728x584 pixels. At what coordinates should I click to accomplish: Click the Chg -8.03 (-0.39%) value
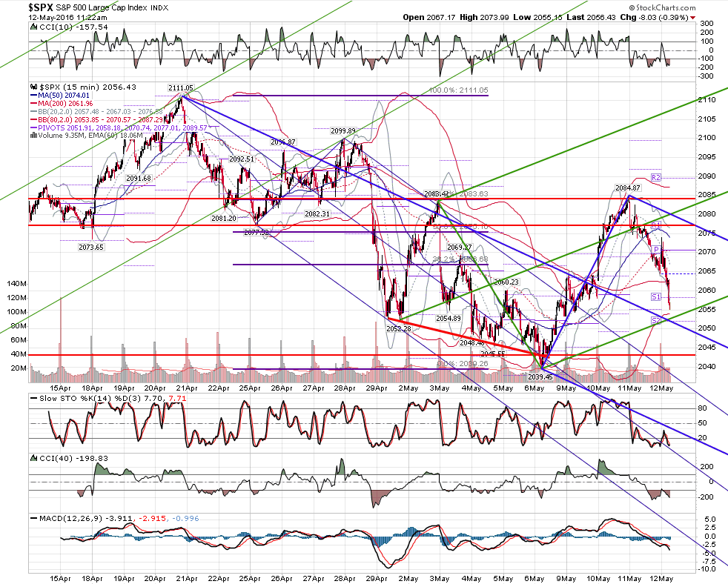pos(654,17)
